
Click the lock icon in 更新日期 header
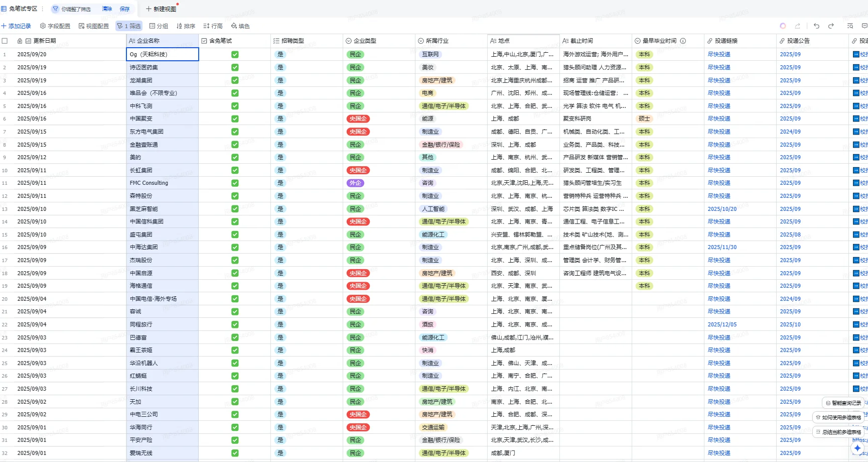point(20,41)
